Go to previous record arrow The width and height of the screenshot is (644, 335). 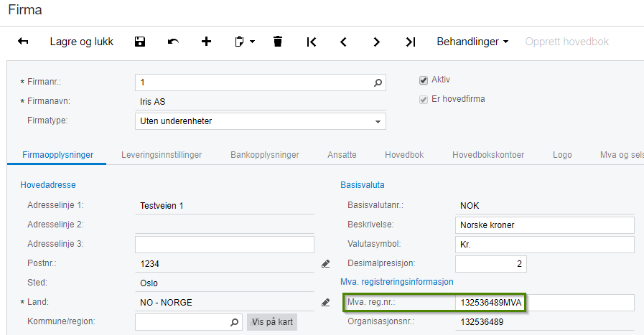[343, 42]
